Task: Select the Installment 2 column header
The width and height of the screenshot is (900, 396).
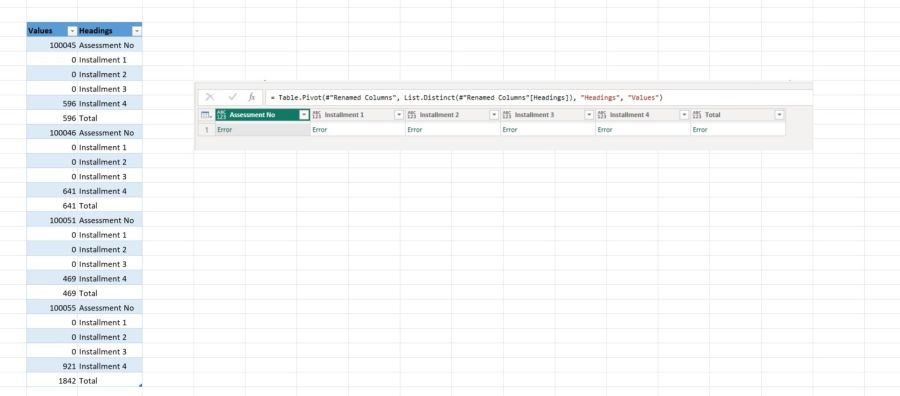Action: tap(453, 115)
